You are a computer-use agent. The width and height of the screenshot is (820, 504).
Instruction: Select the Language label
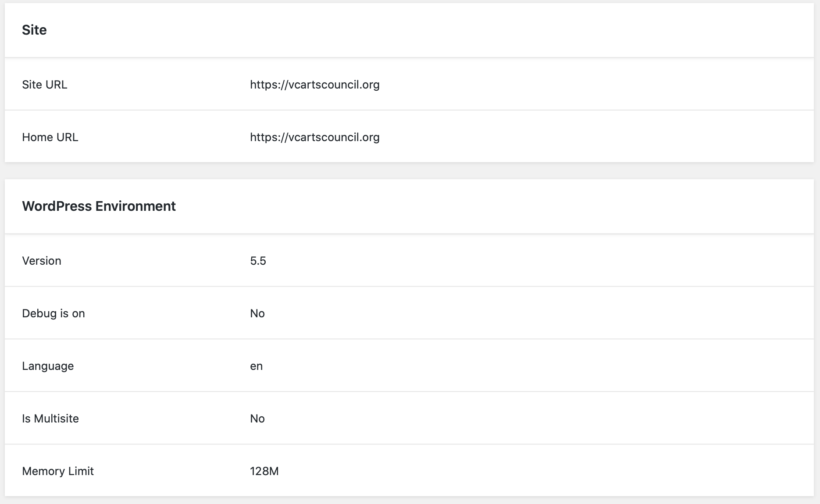(48, 366)
